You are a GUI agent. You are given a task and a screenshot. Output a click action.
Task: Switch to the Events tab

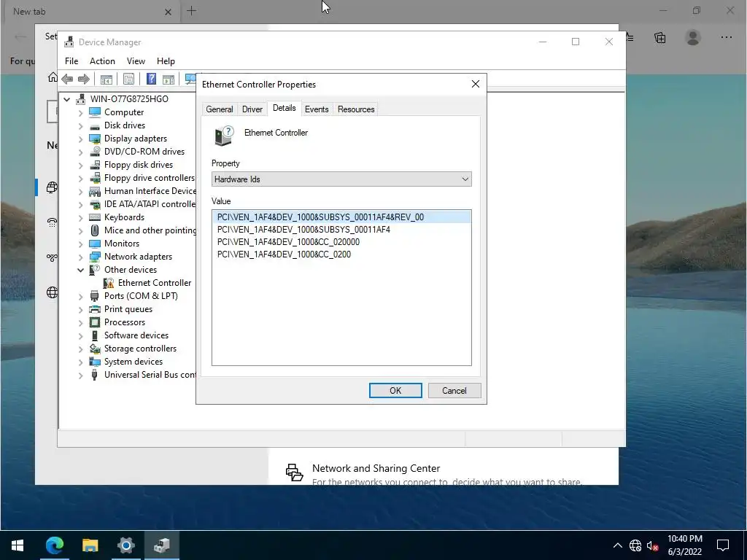pyautogui.click(x=317, y=109)
